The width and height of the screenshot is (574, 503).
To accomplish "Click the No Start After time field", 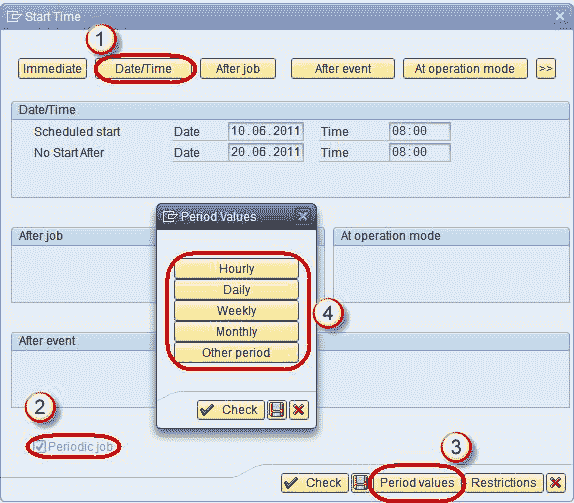I will [x=420, y=152].
